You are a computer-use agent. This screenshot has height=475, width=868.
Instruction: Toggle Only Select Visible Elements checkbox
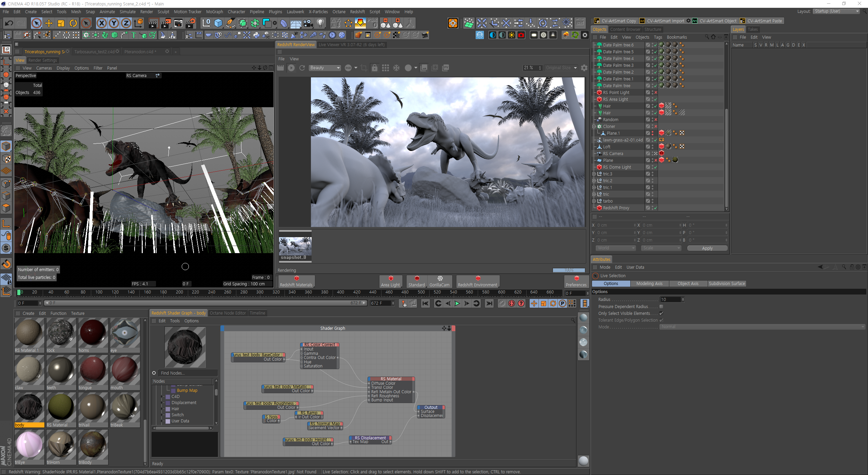[x=661, y=313]
